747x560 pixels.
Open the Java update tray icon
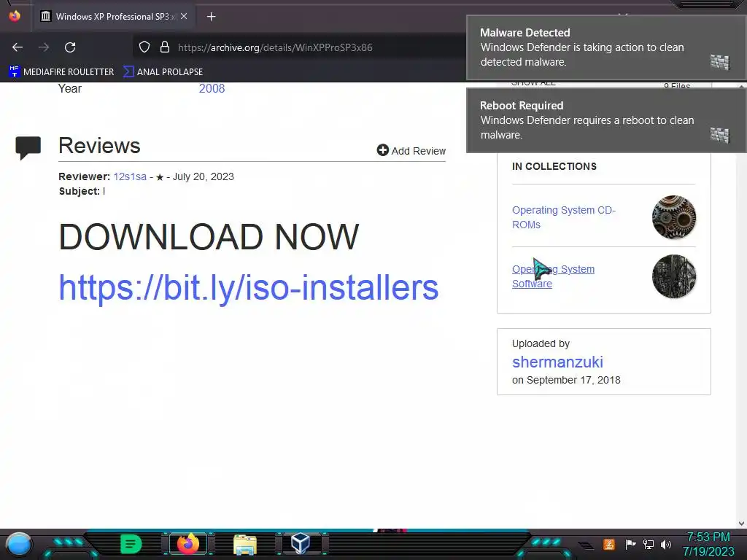pos(609,544)
